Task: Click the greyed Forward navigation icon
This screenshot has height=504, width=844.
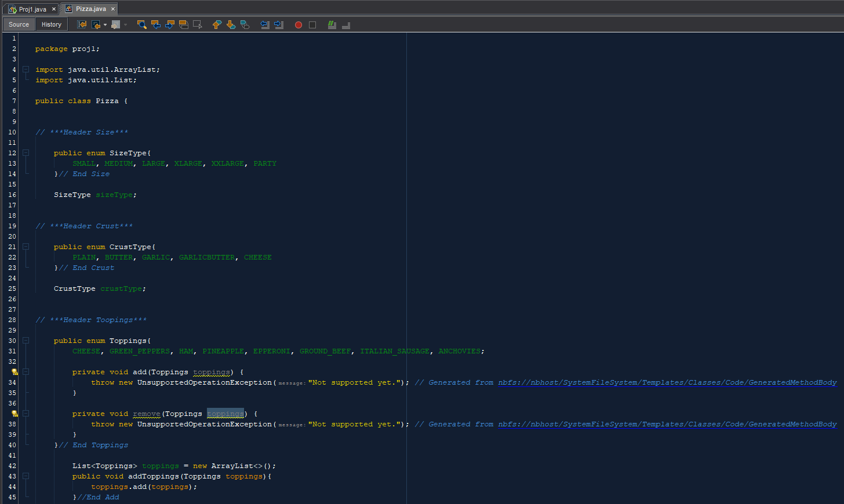Action: (116, 24)
